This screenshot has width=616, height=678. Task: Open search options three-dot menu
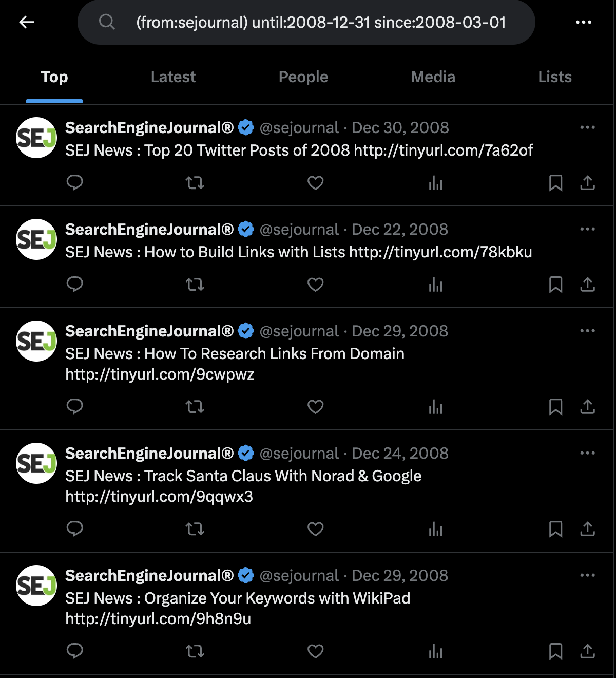584,22
